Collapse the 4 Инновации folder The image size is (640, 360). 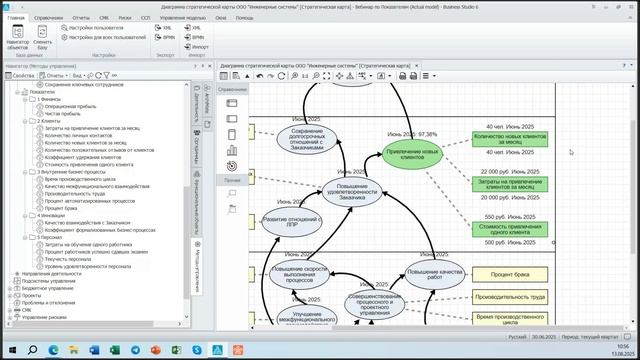pos(25,216)
